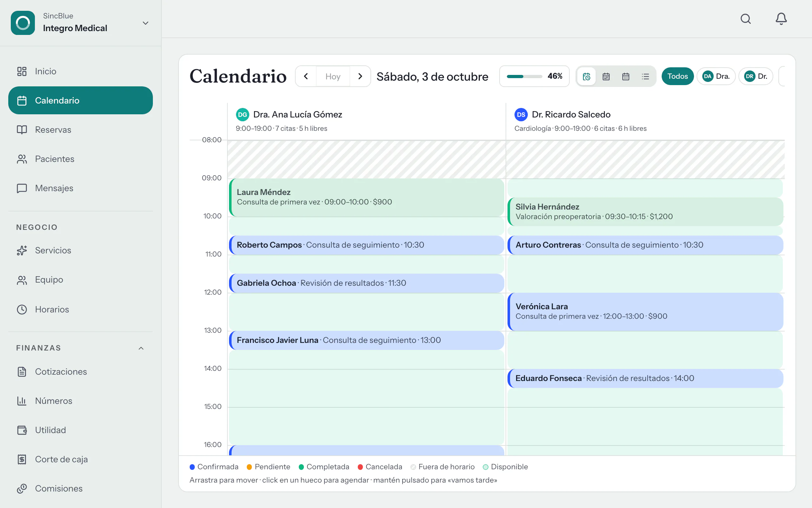Open Mensajes in the sidebar
This screenshot has height=508, width=812.
click(x=81, y=188)
